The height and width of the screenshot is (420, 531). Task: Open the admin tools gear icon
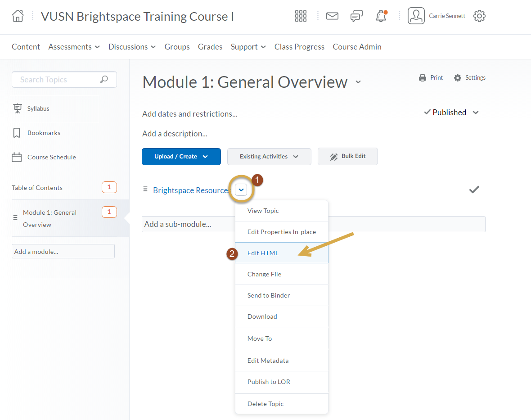[x=479, y=16]
